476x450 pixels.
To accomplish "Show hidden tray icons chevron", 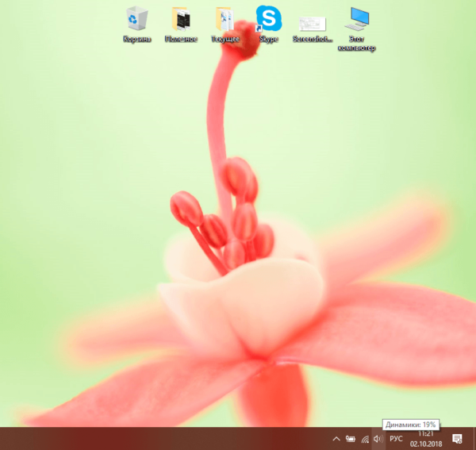I will (x=336, y=439).
